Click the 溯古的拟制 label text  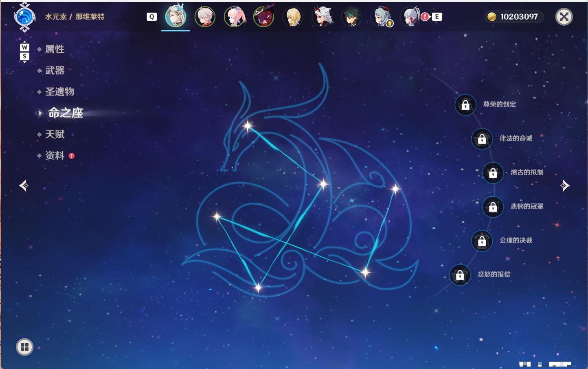point(527,172)
